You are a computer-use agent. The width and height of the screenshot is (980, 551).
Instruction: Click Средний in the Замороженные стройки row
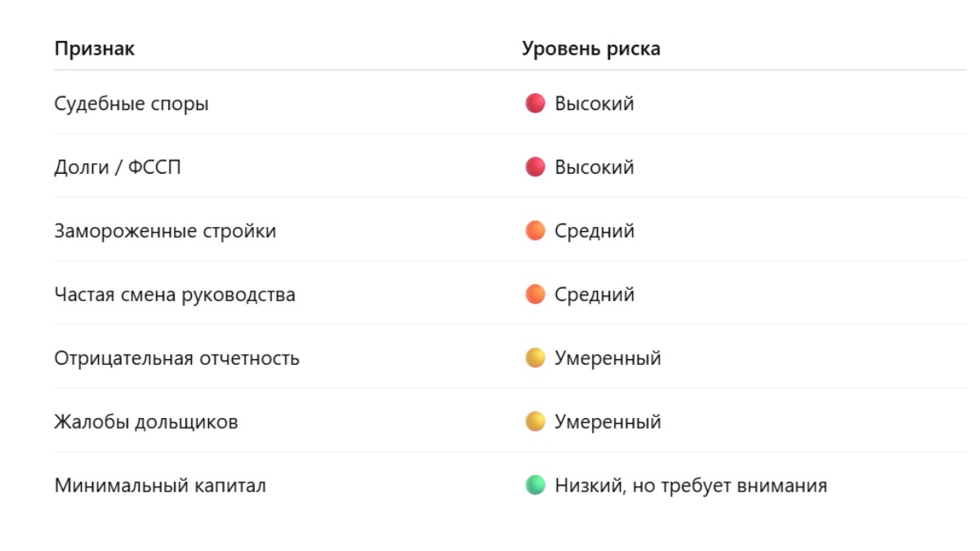coord(594,232)
